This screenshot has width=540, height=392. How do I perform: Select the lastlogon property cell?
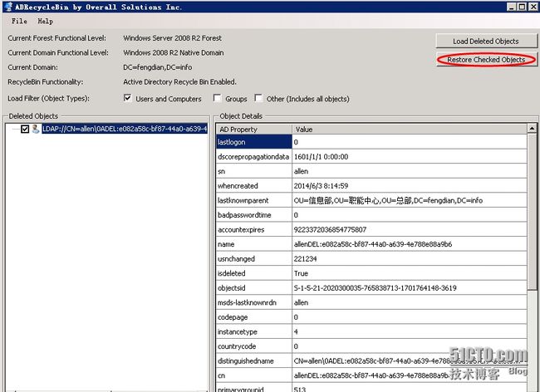coord(254,142)
